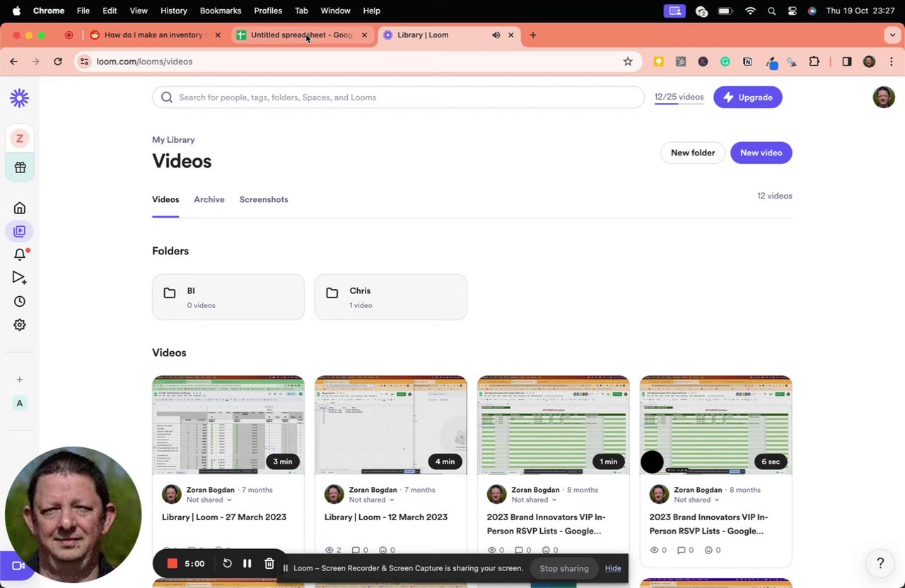
Task: Click the HubSpot extension icon
Action: tap(681, 61)
